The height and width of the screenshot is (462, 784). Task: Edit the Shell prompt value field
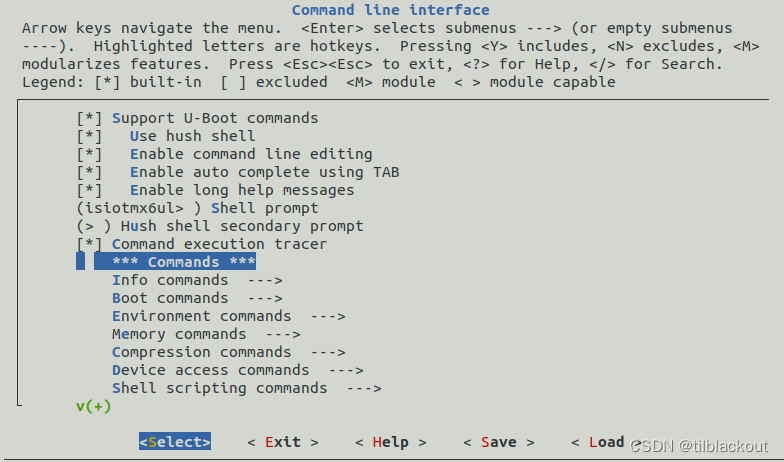tap(139, 208)
